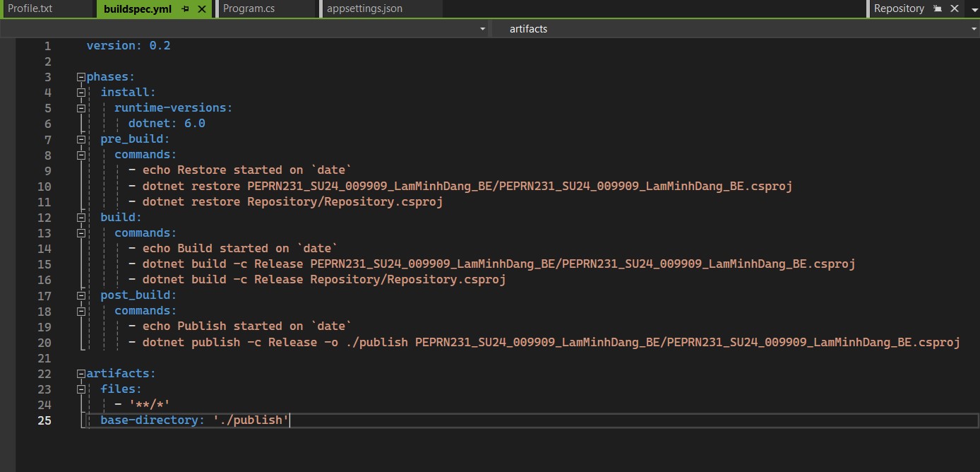Click line number 25 in the gutter
The width and height of the screenshot is (980, 472).
pos(44,420)
